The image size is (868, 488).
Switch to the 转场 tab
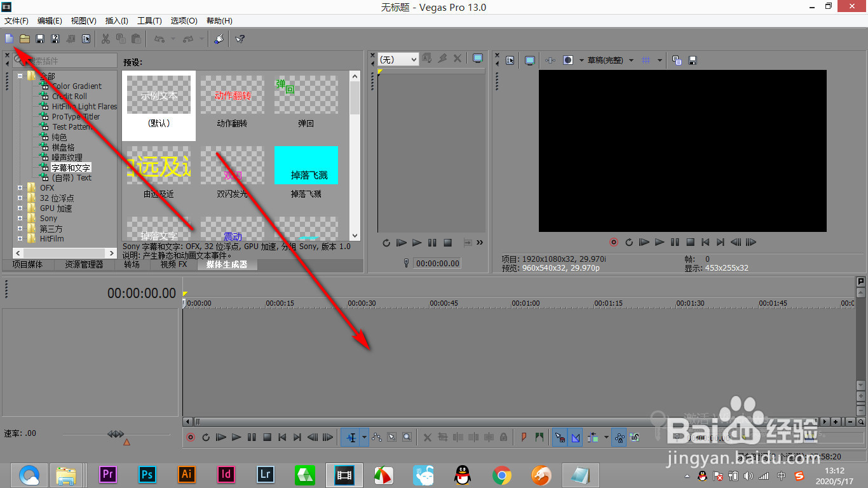point(132,264)
